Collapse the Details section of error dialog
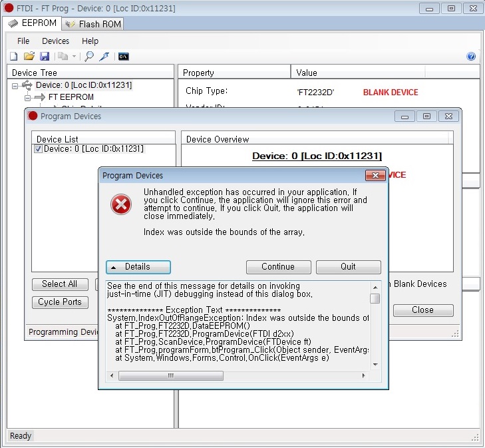 138,267
